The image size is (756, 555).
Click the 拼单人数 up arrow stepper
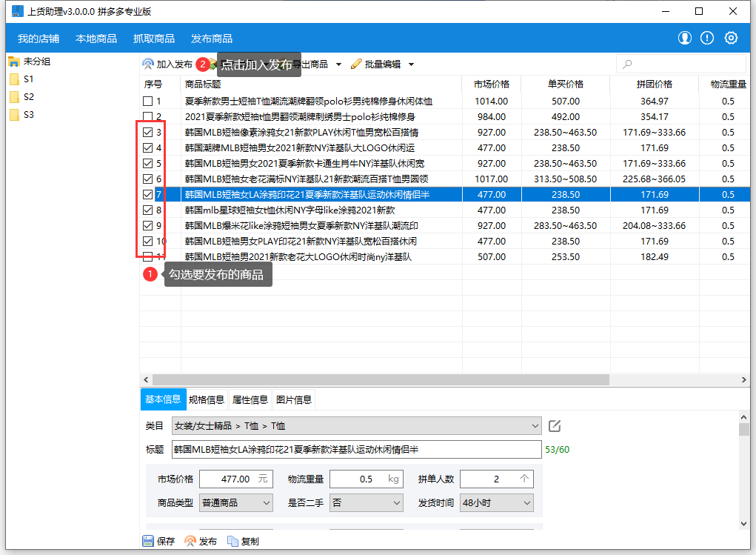click(524, 478)
